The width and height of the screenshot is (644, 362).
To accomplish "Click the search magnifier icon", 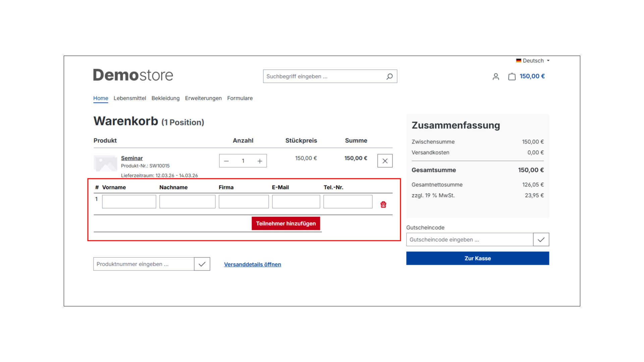I will 389,76.
